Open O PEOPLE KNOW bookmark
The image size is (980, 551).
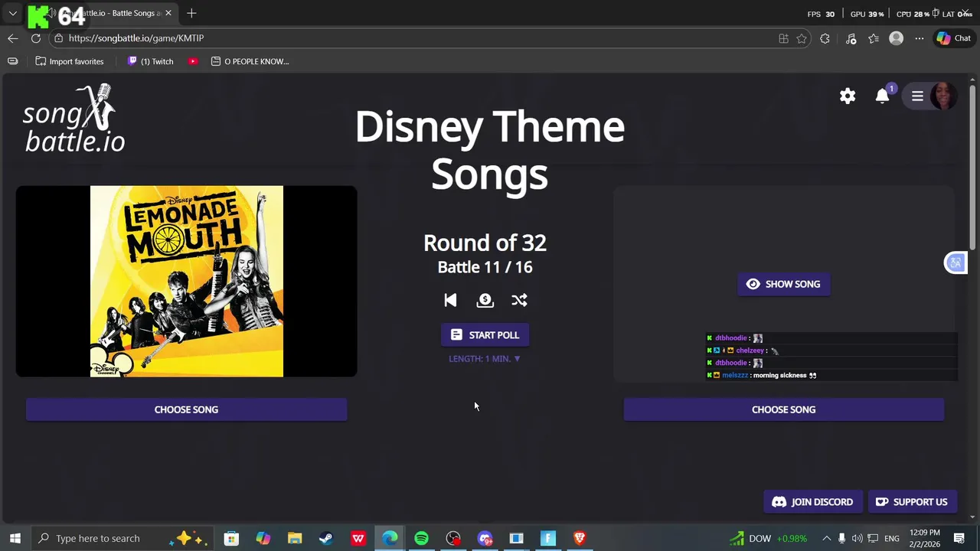250,61
